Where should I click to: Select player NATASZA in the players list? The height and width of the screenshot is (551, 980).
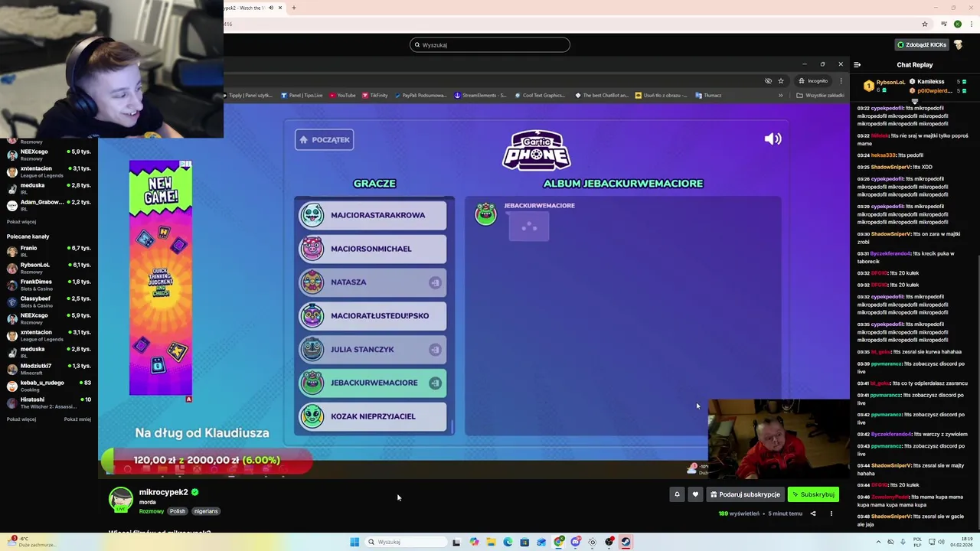[x=372, y=282]
